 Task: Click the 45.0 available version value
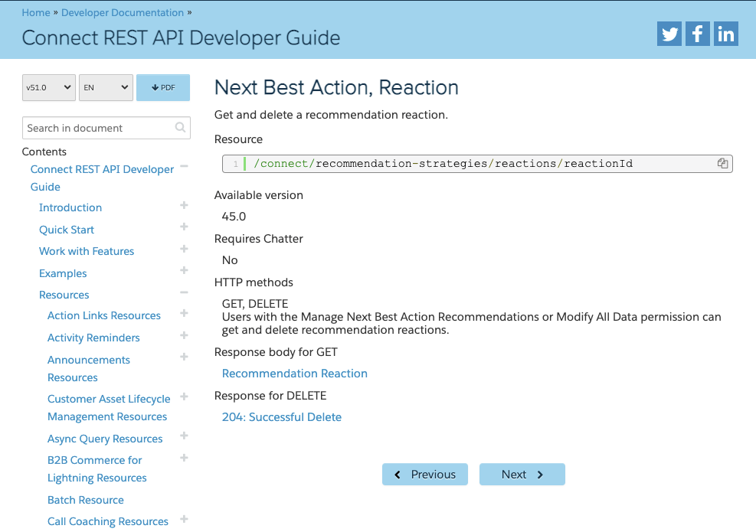[234, 217]
